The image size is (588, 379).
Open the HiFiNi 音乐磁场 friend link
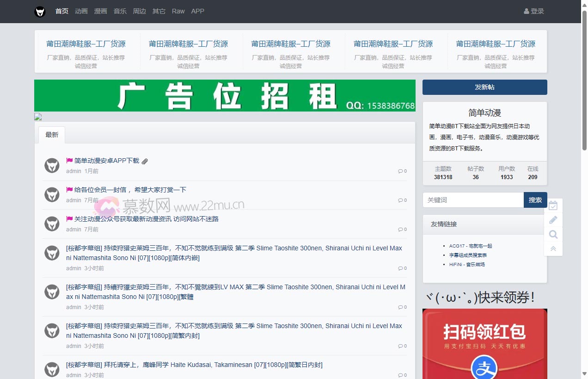click(x=466, y=264)
